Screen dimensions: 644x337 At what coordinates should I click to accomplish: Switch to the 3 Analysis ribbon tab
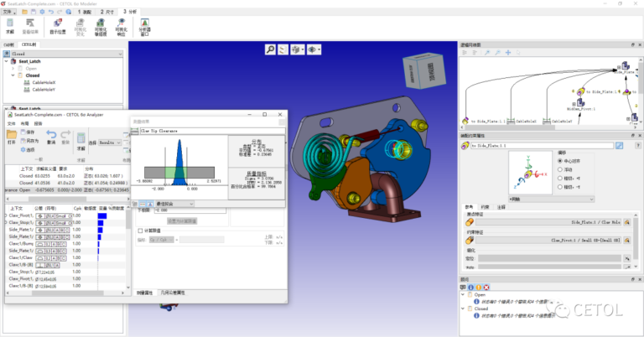point(130,12)
